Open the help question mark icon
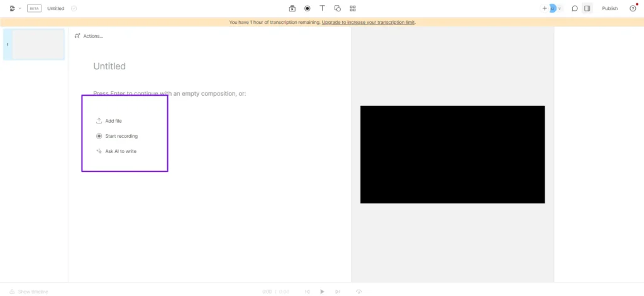Image resolution: width=644 pixels, height=296 pixels. [633, 8]
